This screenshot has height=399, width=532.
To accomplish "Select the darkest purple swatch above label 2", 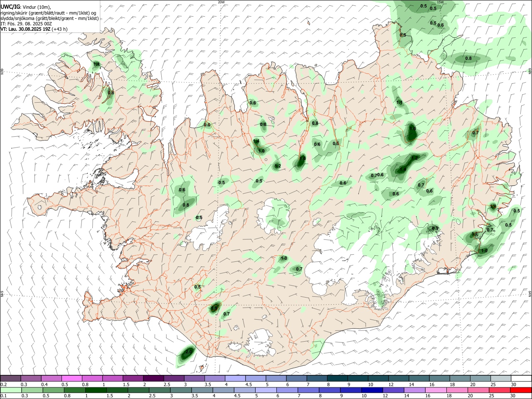I will (x=153, y=378).
